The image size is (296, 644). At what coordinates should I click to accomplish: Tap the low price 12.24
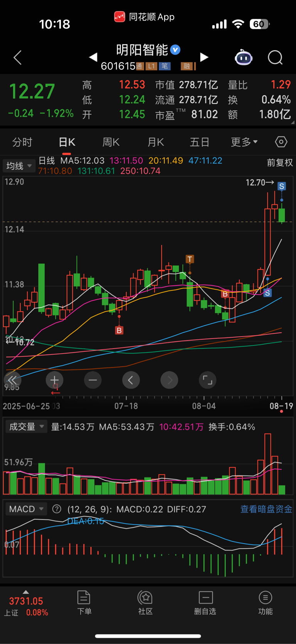pyautogui.click(x=132, y=99)
